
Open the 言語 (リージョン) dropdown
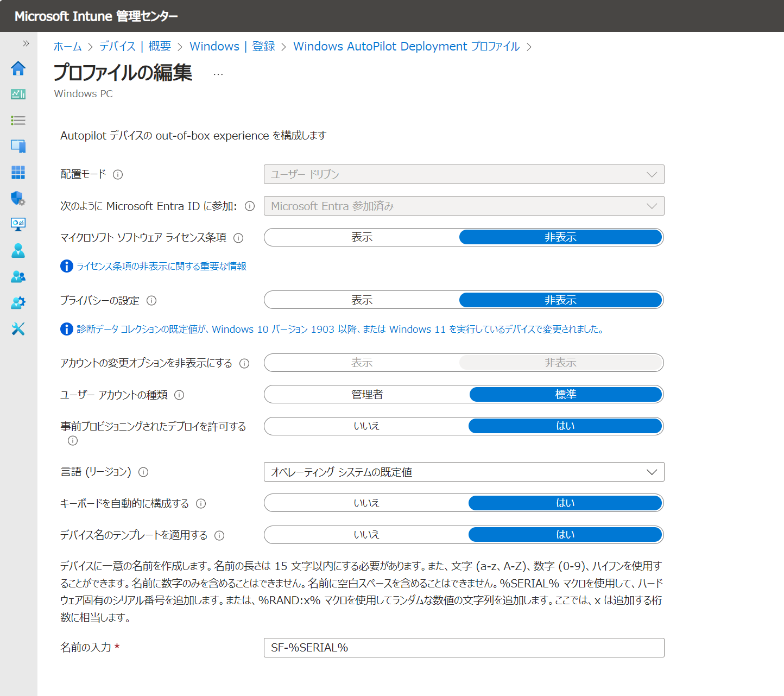pyautogui.click(x=652, y=472)
